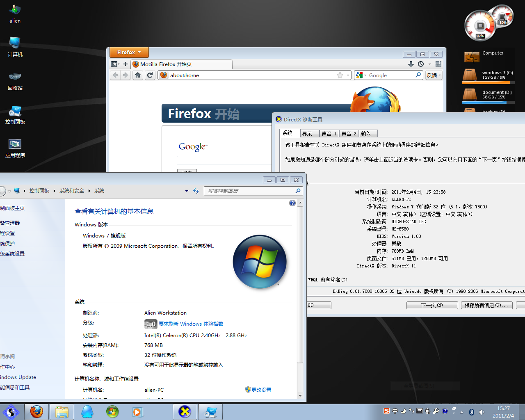Image resolution: width=525 pixels, height=420 pixels.
Task: Click the Google search box on Firefox start page
Action: click(x=224, y=160)
